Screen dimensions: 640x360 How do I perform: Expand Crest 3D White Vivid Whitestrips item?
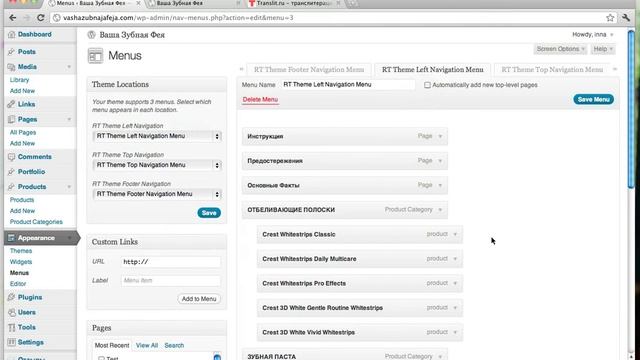455,332
